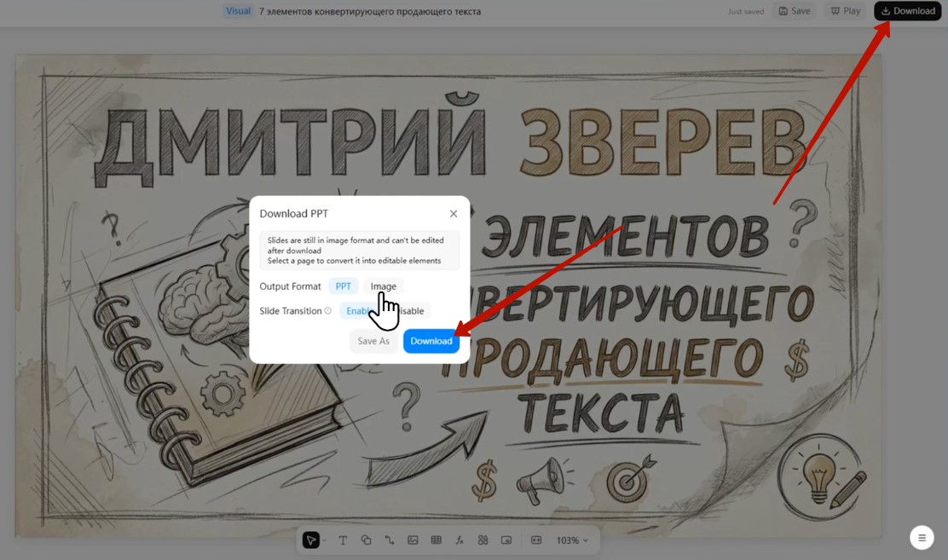Click the blue Download button in dialog
Viewport: 948px width, 560px height.
pos(431,341)
